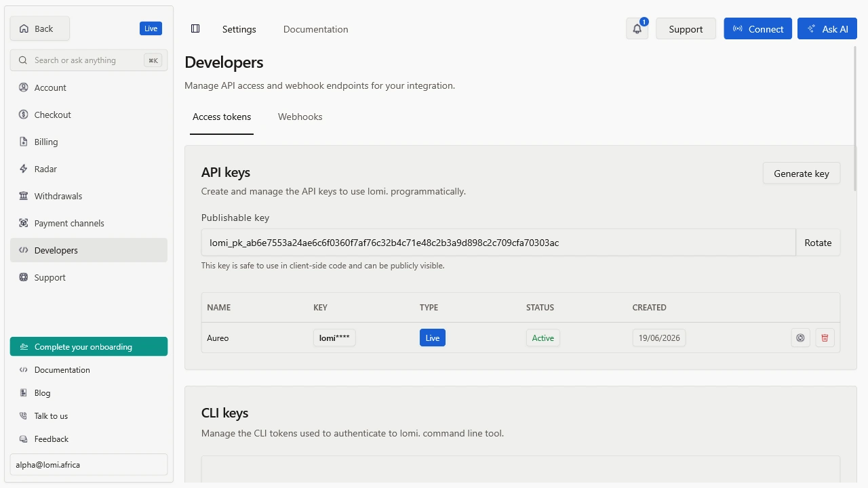Viewport: 868px width, 488px height.
Task: Click the 19/06/2026 created date
Action: [x=659, y=338]
